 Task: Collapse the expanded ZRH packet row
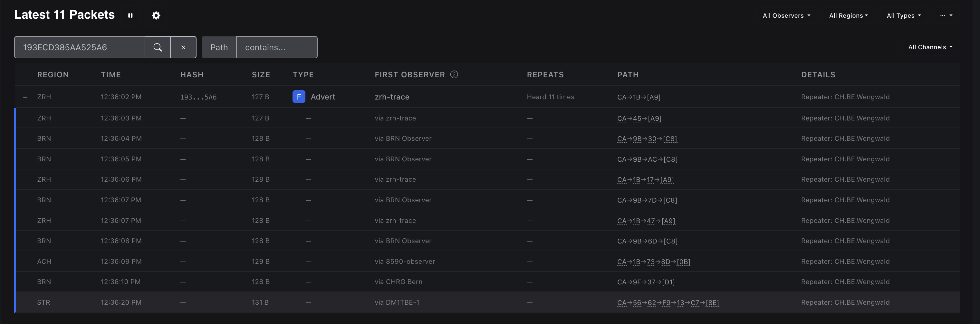(x=25, y=97)
